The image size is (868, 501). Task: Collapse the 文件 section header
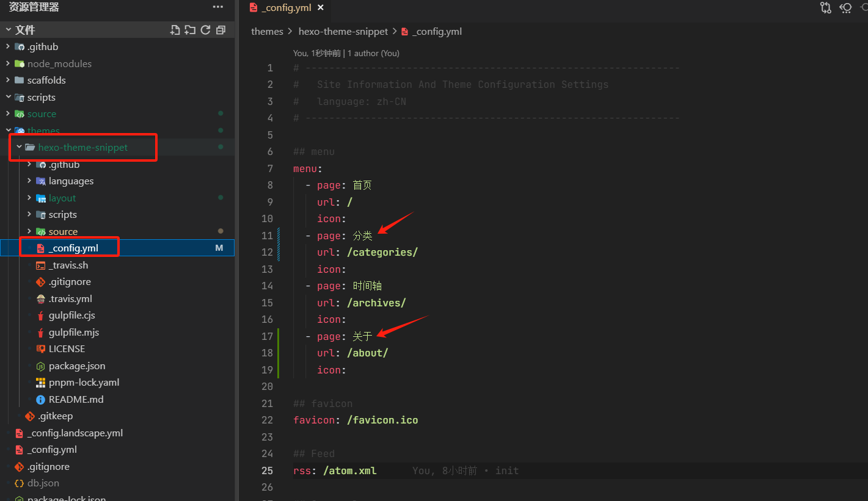pyautogui.click(x=24, y=30)
